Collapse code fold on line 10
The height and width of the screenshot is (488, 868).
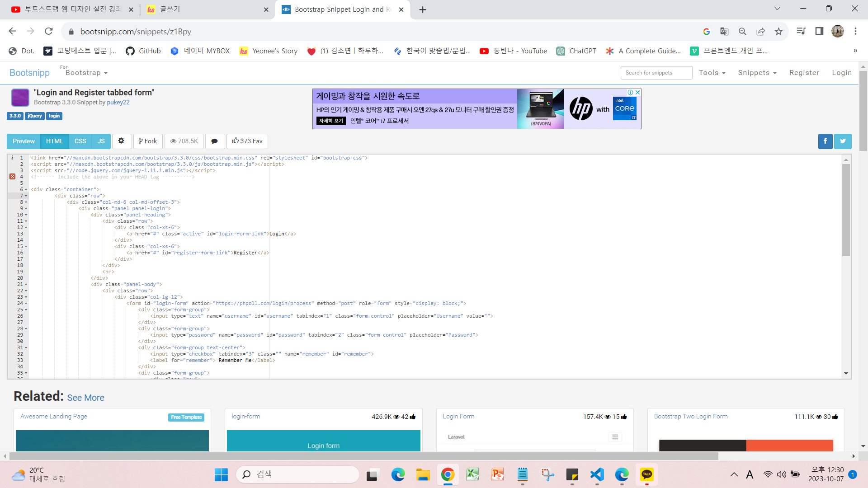(x=26, y=215)
